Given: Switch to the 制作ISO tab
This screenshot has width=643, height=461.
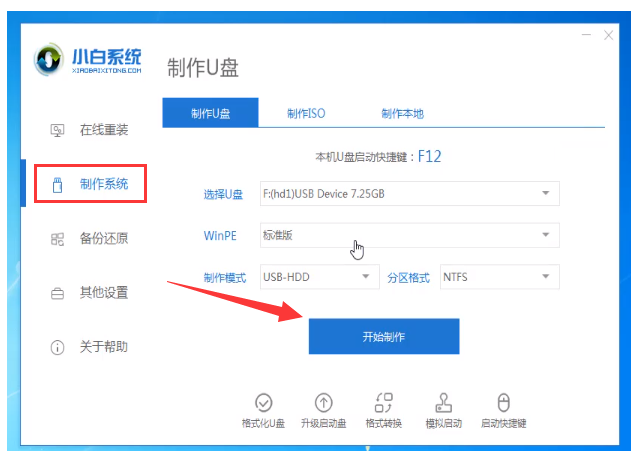Looking at the screenshot, I should click(x=305, y=113).
